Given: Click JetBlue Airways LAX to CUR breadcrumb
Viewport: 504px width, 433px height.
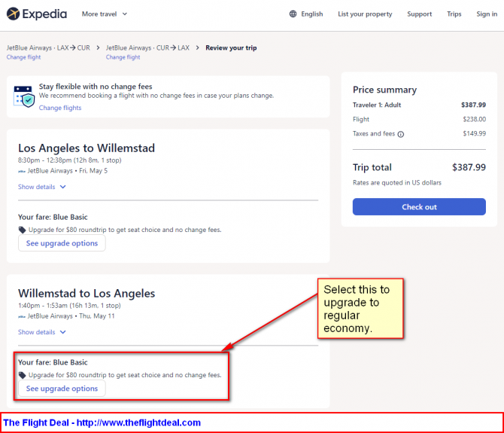Looking at the screenshot, I should 48,47.
